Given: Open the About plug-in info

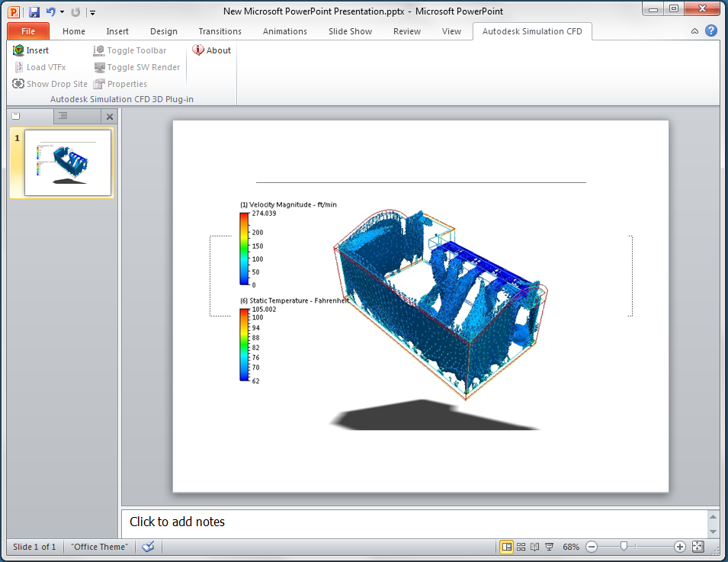Looking at the screenshot, I should (x=211, y=50).
